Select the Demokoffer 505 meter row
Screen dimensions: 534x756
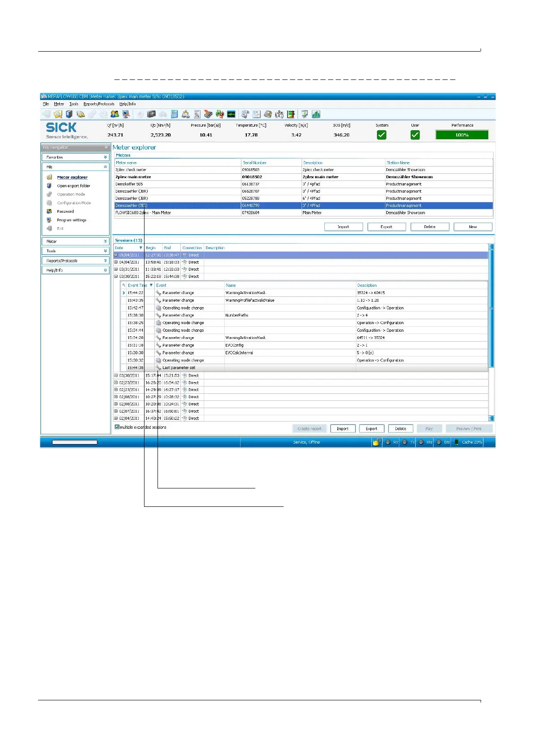point(303,184)
